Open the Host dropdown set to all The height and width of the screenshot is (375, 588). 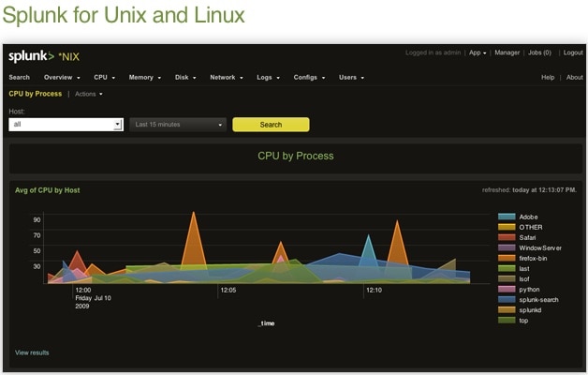(x=66, y=124)
